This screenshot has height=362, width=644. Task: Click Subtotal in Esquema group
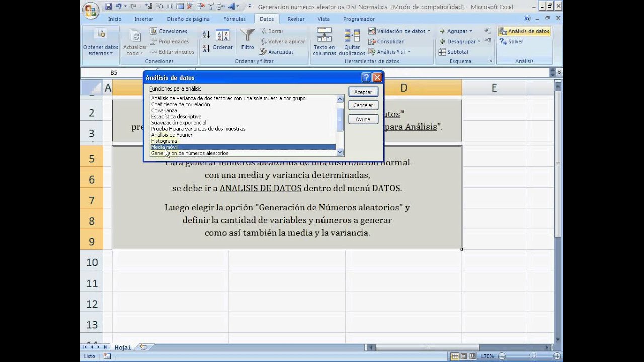click(454, 52)
